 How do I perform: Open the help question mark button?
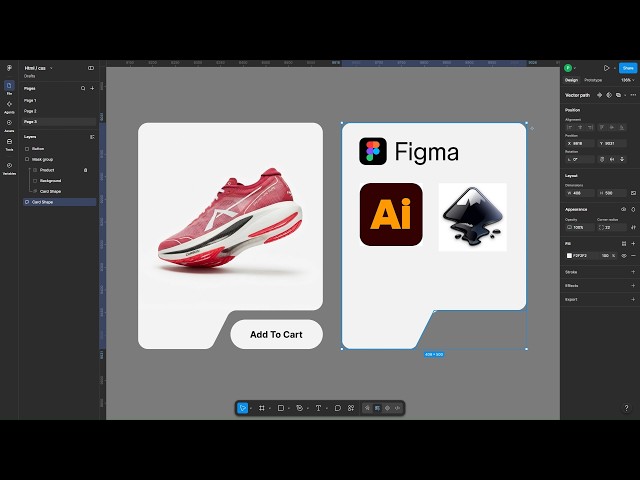tap(626, 408)
